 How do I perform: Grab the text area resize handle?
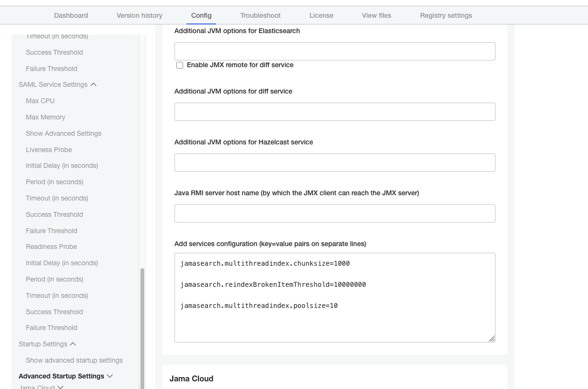(491, 339)
